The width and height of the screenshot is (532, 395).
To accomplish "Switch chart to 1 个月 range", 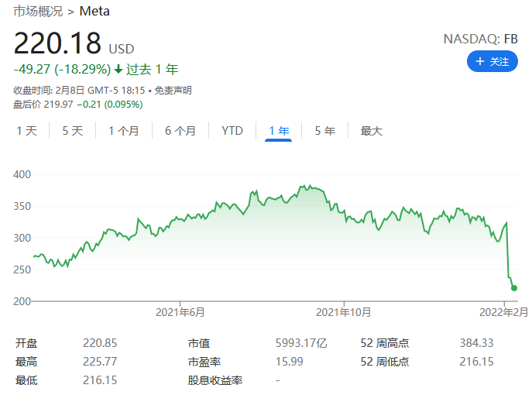I will pos(124,131).
